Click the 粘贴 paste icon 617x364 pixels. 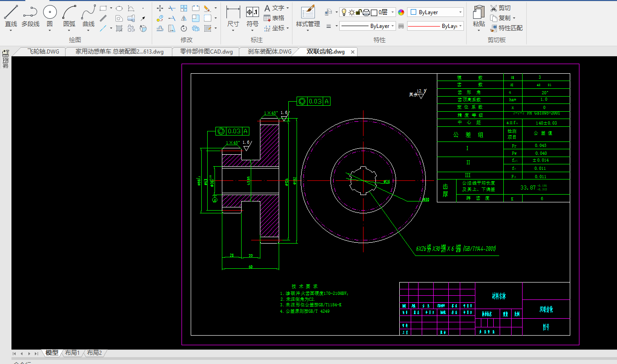coord(479,12)
